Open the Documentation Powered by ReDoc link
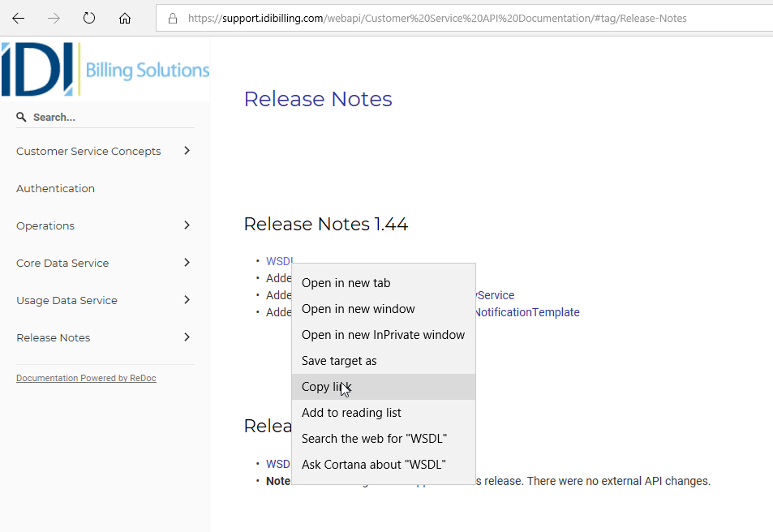The width and height of the screenshot is (773, 532). pos(86,378)
